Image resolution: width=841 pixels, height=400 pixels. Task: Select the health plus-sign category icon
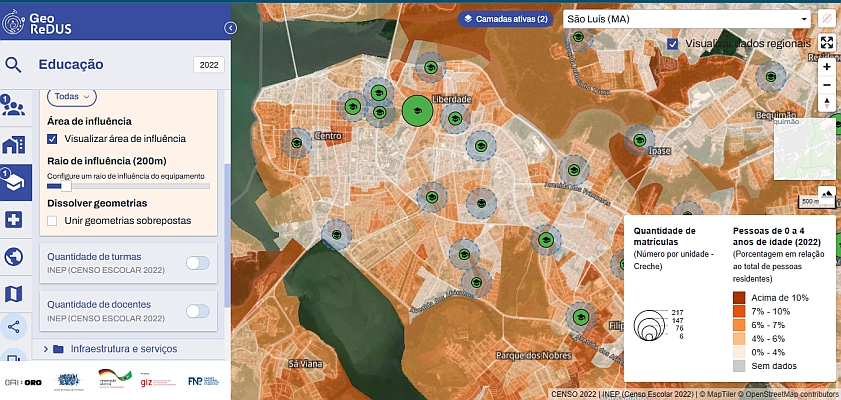coord(14,220)
